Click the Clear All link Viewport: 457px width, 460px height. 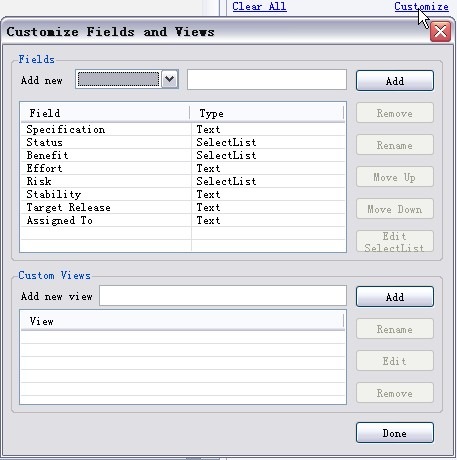[x=259, y=6]
